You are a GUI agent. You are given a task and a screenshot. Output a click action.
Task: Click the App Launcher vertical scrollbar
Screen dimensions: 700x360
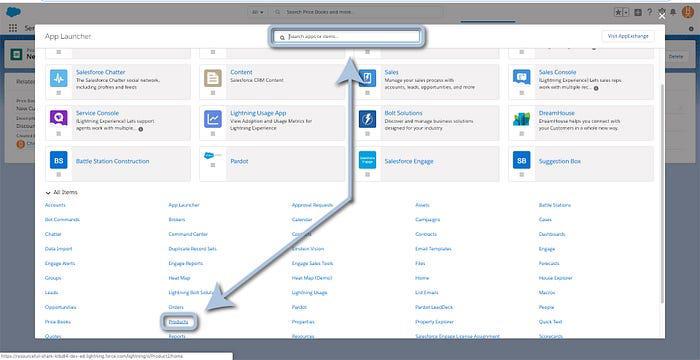pos(661,192)
